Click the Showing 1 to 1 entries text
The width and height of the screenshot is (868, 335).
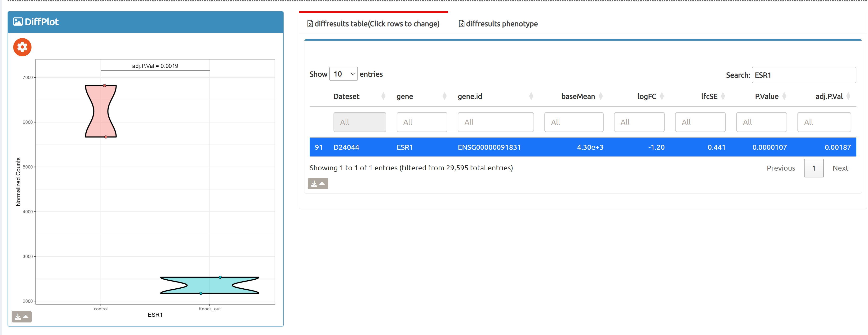411,168
